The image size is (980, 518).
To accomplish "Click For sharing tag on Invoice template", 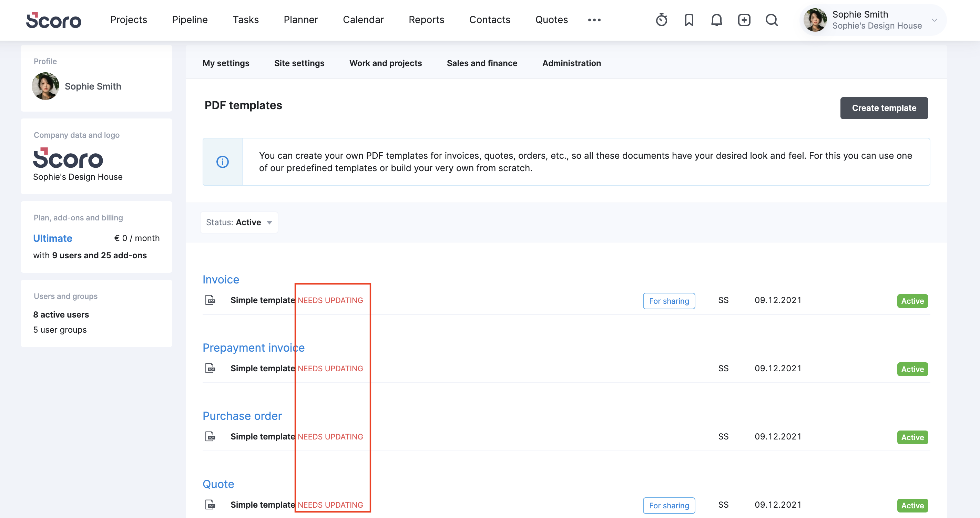I will 668,301.
